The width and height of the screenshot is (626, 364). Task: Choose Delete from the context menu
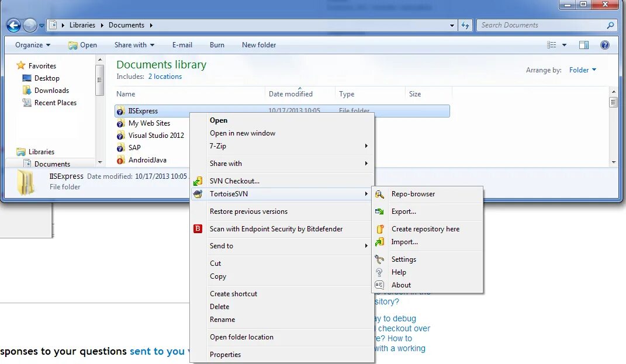(282, 307)
